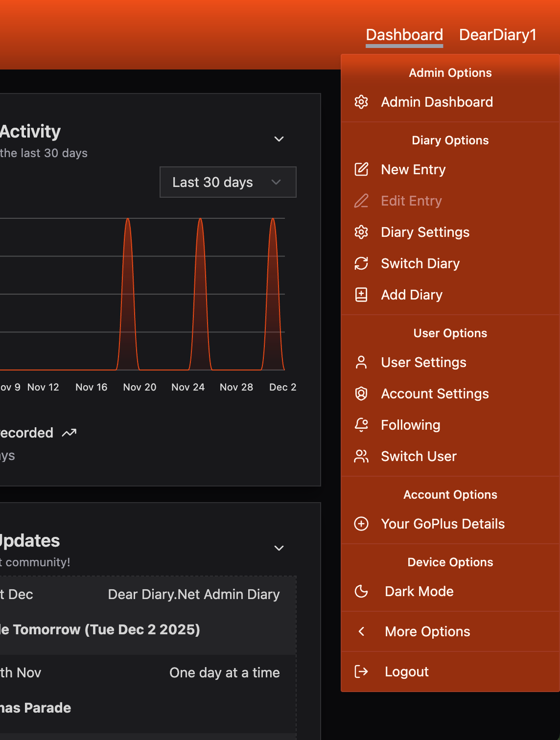Open Account Settings menu item
Viewport: 560px width, 740px height.
450,393
